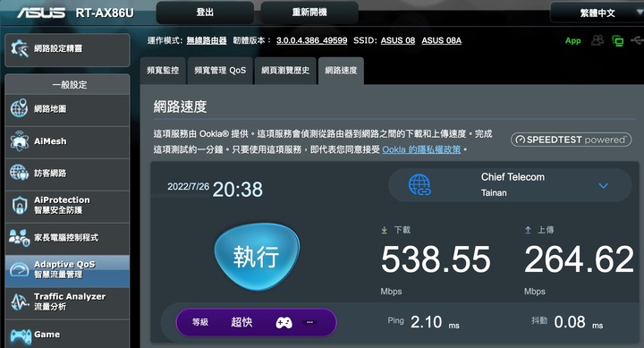Click the SPEEDTEST powered badge
The width and height of the screenshot is (644, 348).
coord(571,140)
